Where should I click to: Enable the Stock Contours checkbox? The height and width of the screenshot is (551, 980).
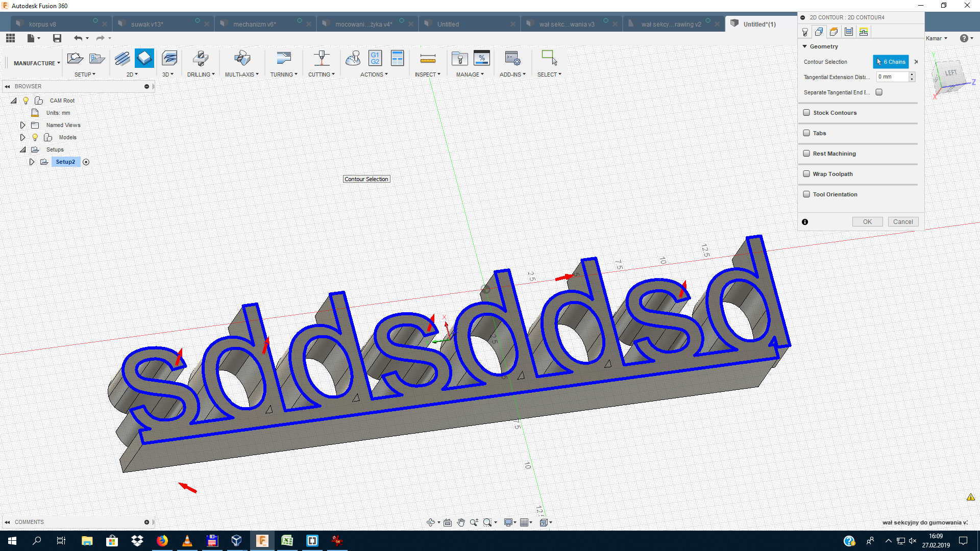[806, 113]
